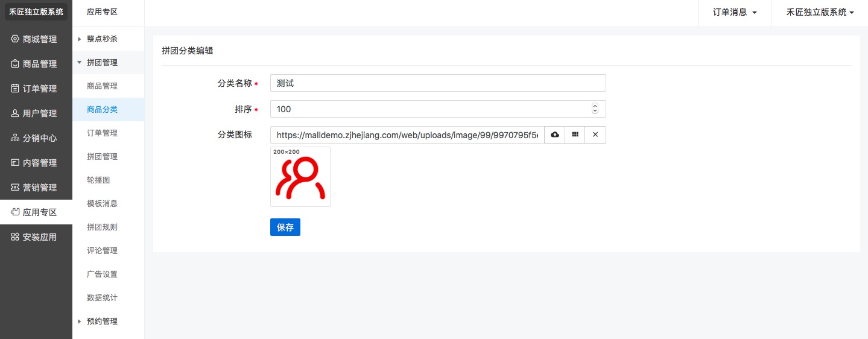Open image library via grid icon
868x339 pixels.
click(575, 135)
